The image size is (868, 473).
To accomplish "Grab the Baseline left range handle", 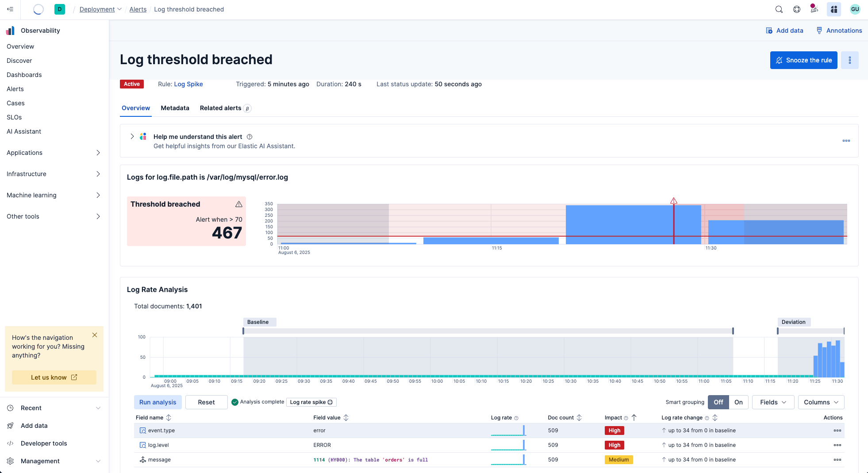I will pos(243,331).
